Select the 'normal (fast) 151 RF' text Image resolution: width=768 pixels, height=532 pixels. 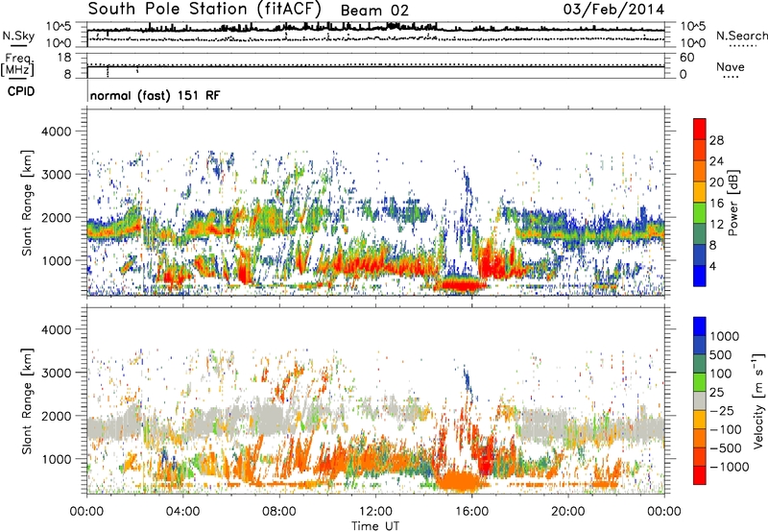156,95
